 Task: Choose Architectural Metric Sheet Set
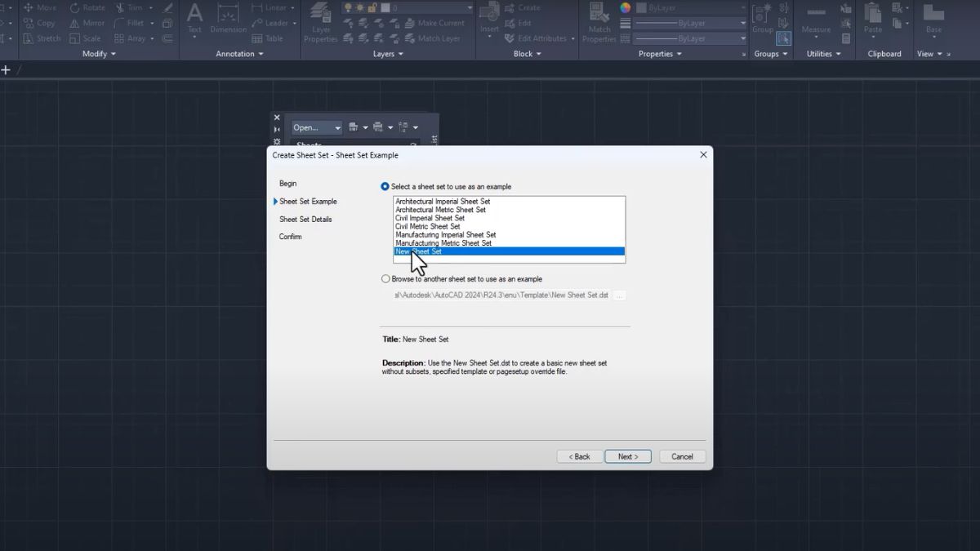(510, 210)
